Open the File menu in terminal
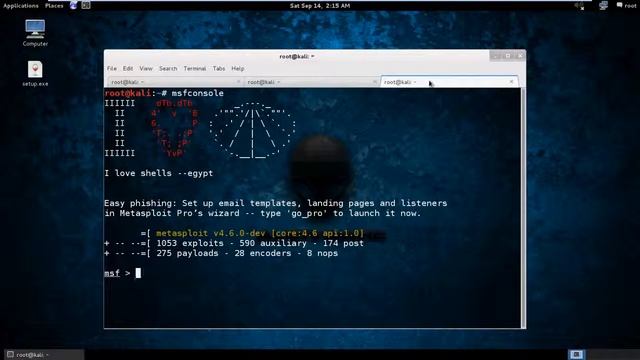Image resolution: width=640 pixels, height=360 pixels. pyautogui.click(x=112, y=69)
